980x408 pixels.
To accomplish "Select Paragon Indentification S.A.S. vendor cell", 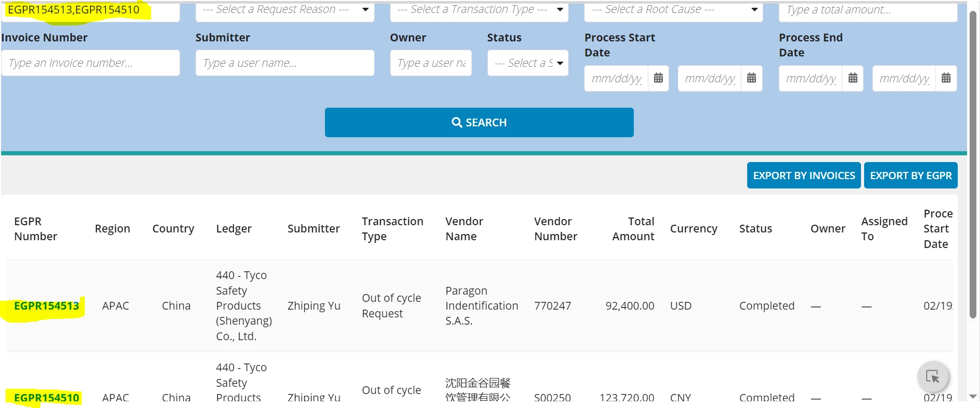I will (x=482, y=306).
